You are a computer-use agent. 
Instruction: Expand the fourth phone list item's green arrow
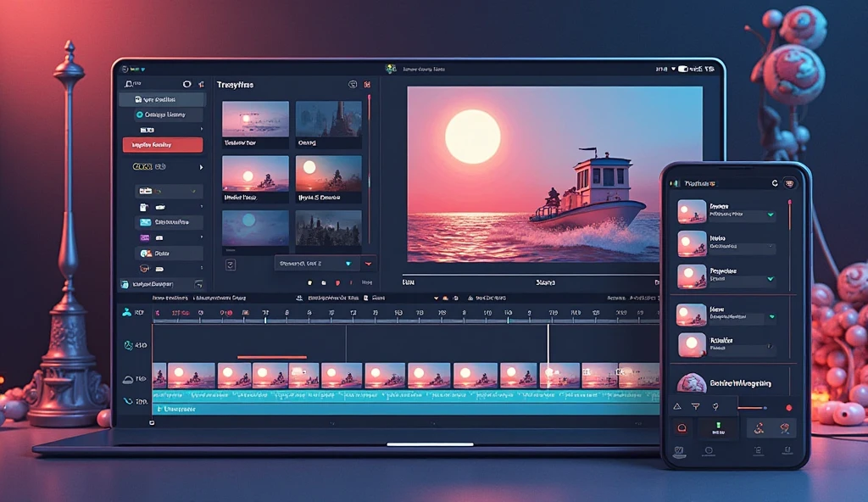pyautogui.click(x=771, y=317)
